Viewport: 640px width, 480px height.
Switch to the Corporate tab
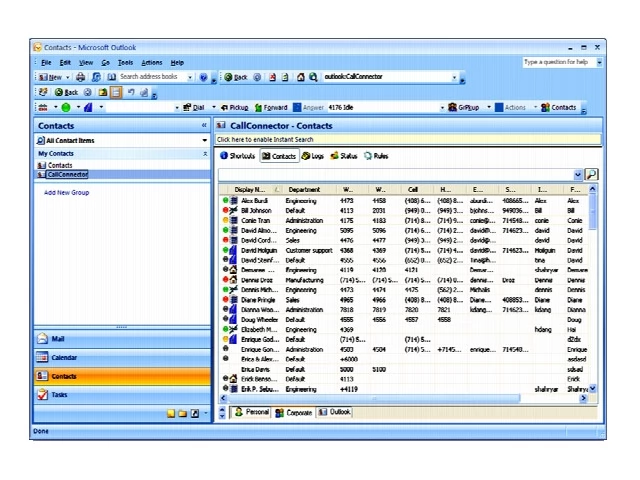tap(293, 412)
